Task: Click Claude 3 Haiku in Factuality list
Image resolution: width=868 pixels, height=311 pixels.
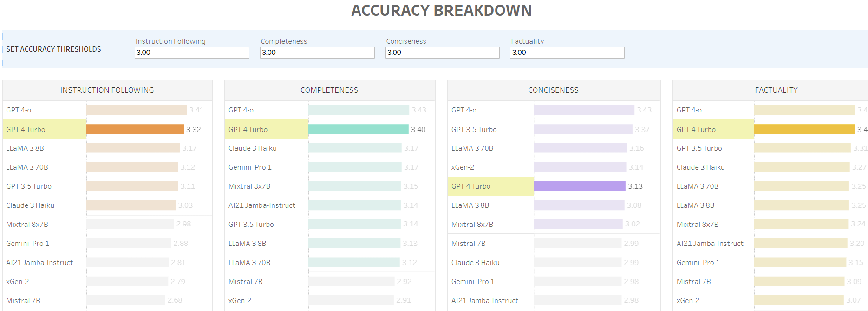Action: (701, 167)
